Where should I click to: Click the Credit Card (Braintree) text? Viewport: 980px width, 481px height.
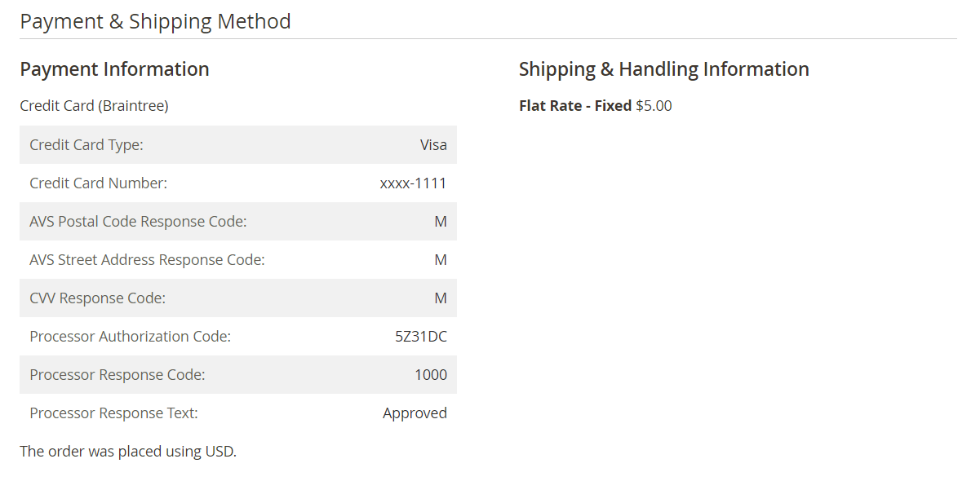point(94,106)
